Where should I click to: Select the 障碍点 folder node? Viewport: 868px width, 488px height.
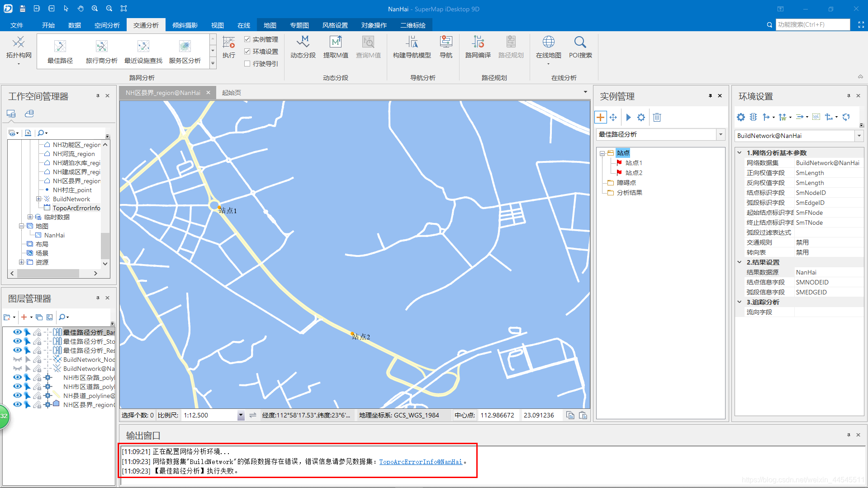pos(626,183)
